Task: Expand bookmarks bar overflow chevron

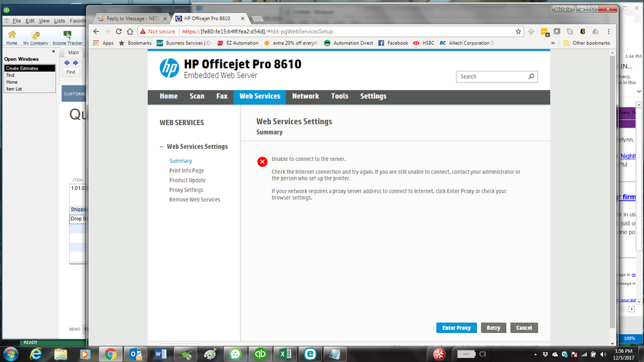Action: click(553, 43)
